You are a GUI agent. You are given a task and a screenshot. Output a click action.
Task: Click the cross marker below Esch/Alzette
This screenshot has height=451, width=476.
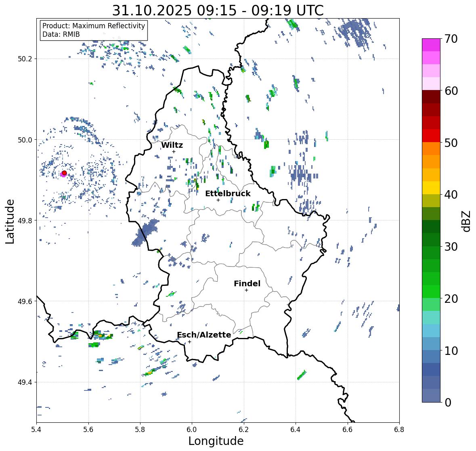(189, 342)
